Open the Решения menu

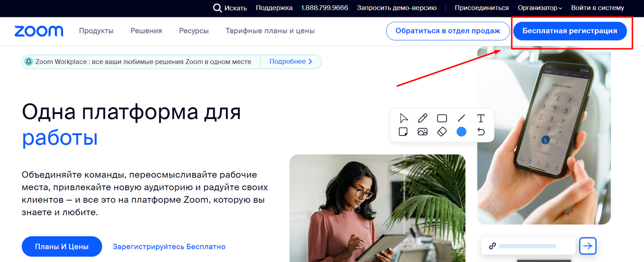[146, 31]
